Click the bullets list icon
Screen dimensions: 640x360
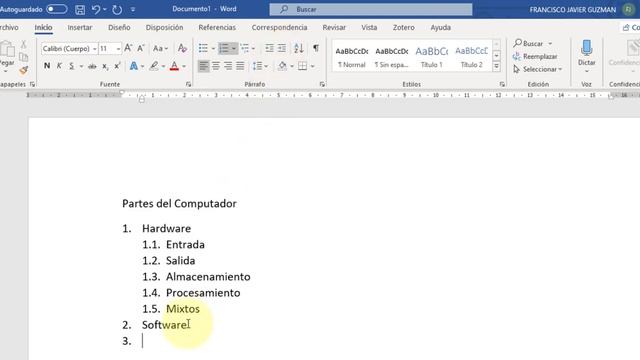203,48
